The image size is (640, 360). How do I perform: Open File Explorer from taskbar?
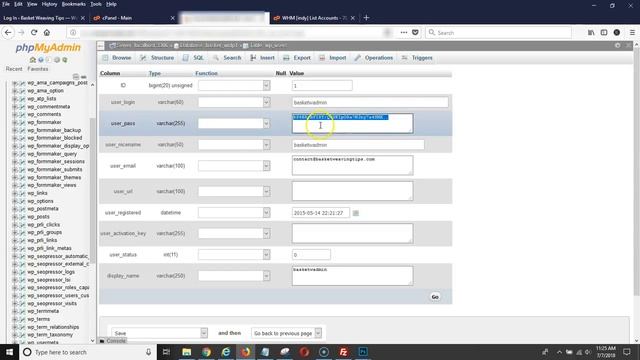point(187,352)
